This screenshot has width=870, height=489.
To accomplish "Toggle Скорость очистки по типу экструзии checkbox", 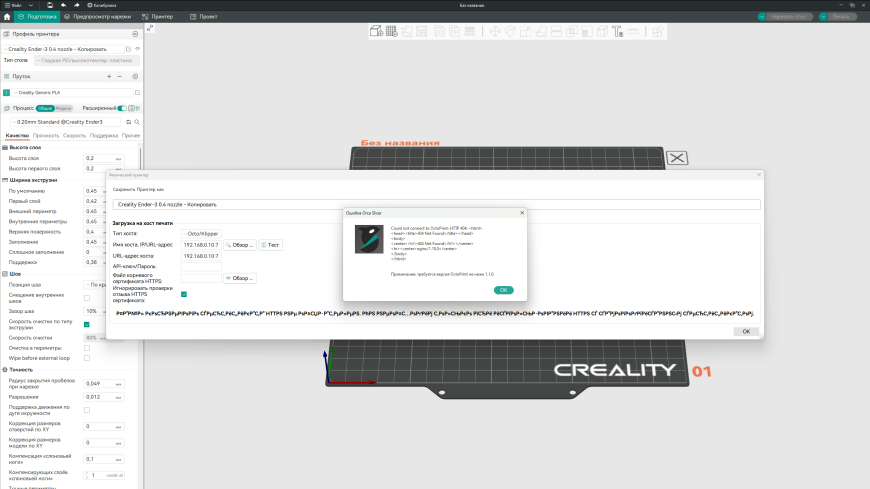I will (87, 325).
